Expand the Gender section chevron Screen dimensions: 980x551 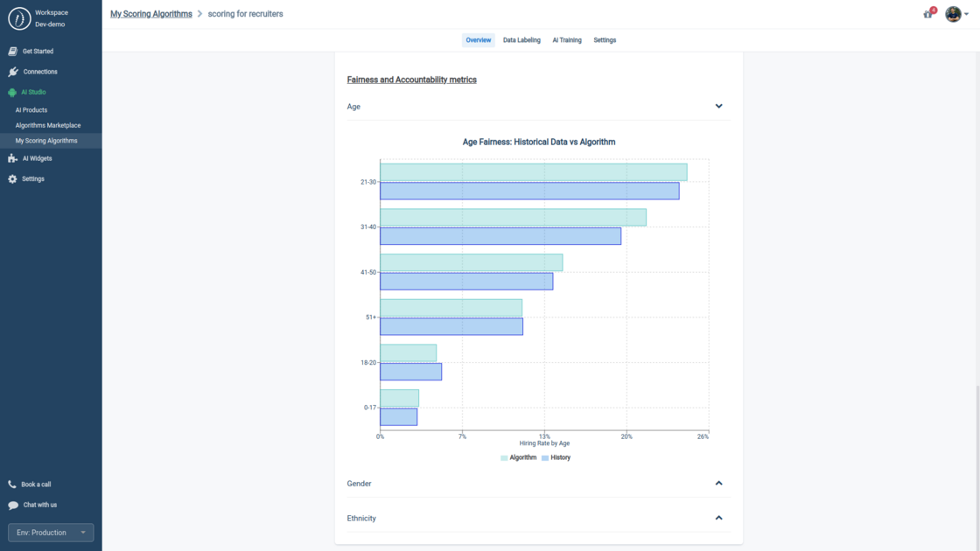718,483
